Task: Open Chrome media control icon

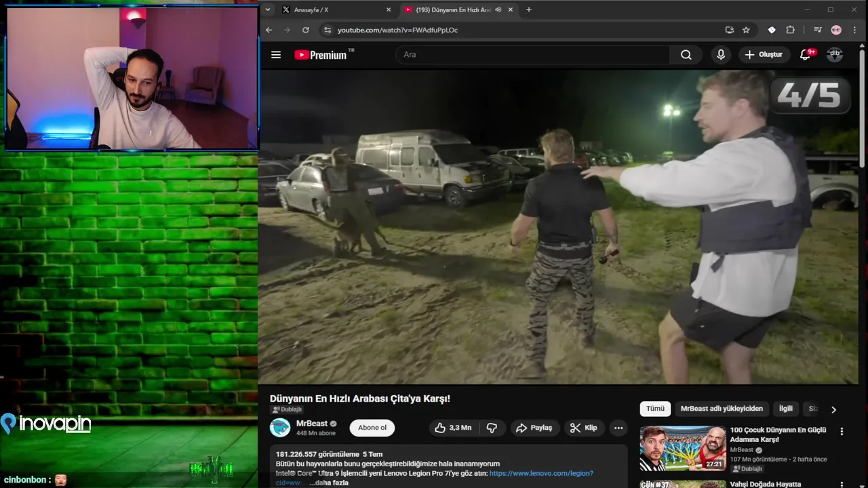Action: 818,30
